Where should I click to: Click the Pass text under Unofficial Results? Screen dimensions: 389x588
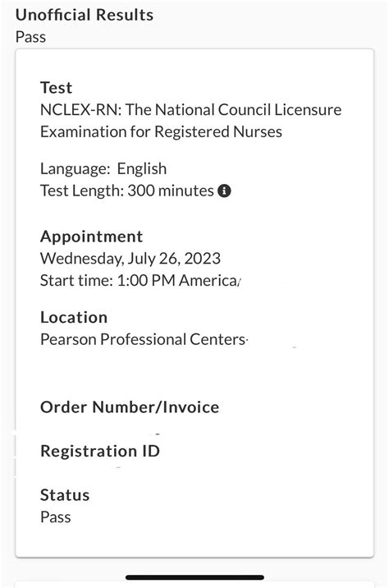coord(30,37)
